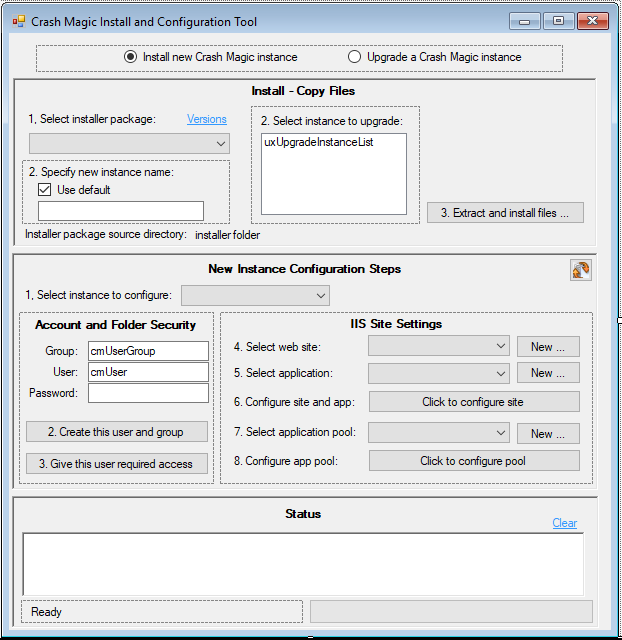
Task: Click the New button beside web site
Action: pos(548,346)
